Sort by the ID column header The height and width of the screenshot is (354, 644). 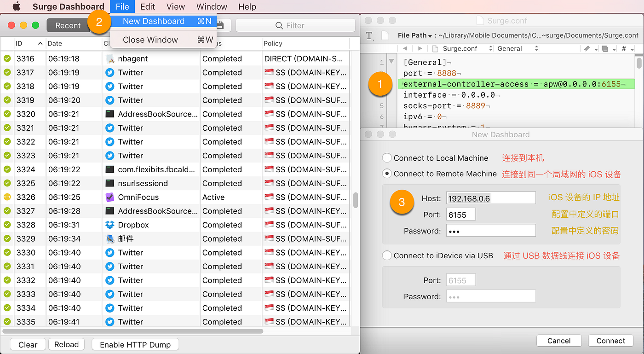coord(29,43)
